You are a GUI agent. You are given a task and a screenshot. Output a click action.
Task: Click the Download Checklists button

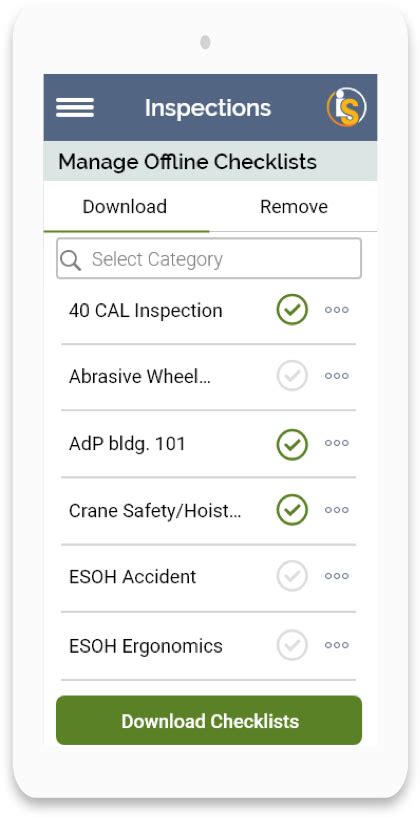[209, 720]
